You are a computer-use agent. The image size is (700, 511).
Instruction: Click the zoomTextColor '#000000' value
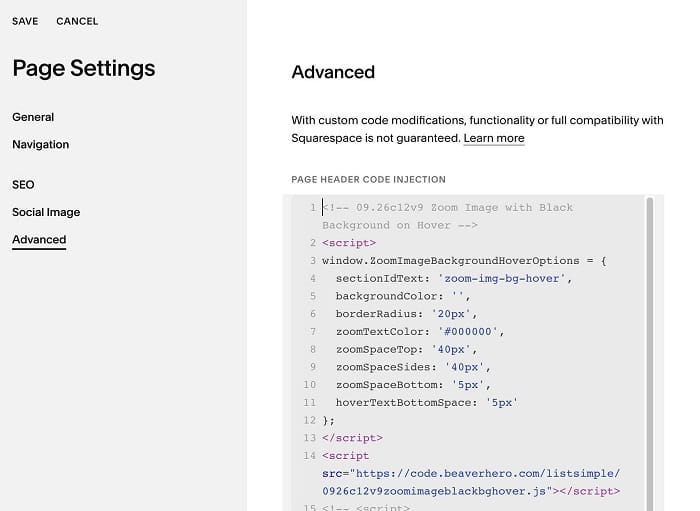point(467,332)
